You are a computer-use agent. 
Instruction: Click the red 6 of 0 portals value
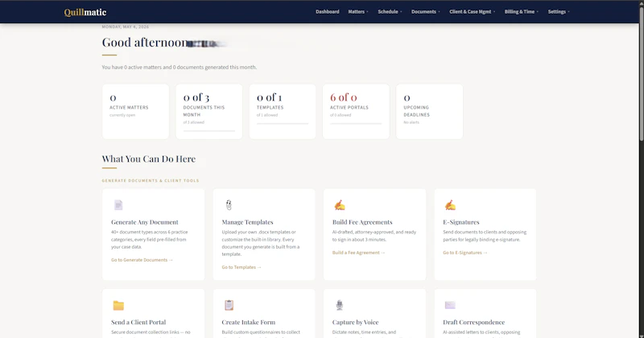(x=344, y=97)
